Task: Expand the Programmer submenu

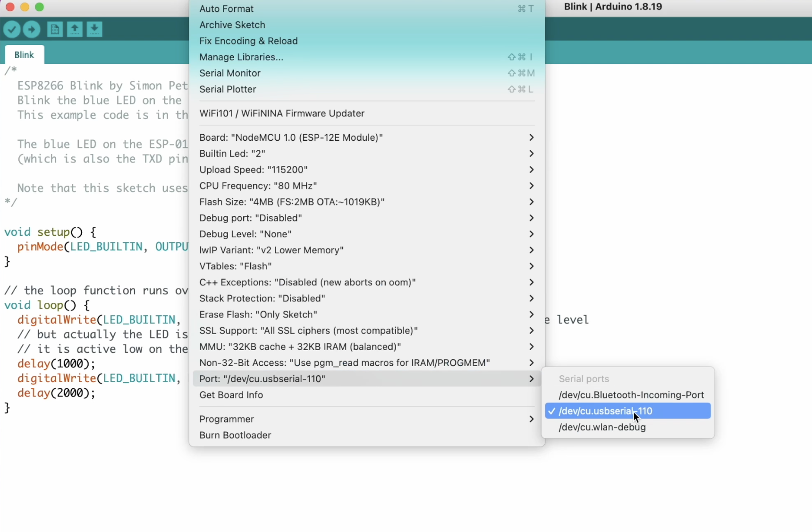Action: 367,419
